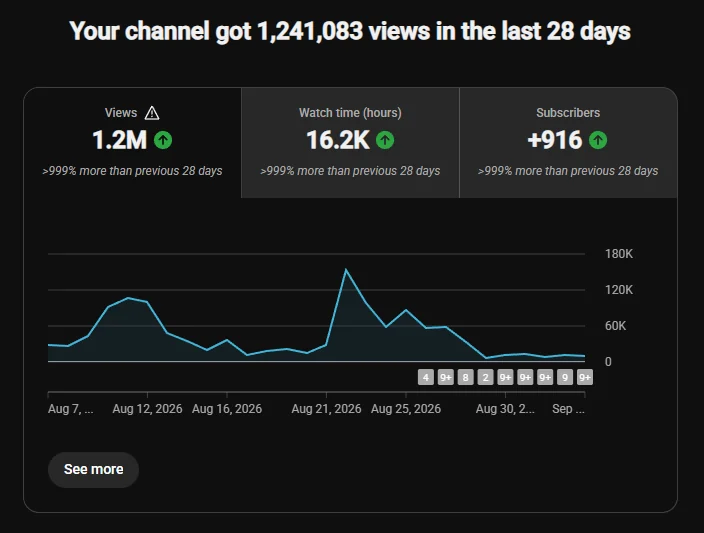Click the video marker labeled 9
704x533 pixels.
(x=565, y=378)
